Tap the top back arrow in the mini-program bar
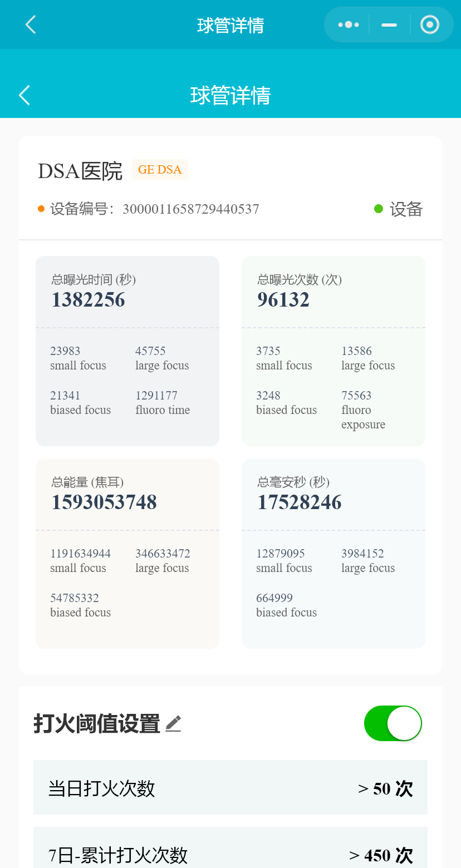This screenshot has height=868, width=461. coord(31,24)
